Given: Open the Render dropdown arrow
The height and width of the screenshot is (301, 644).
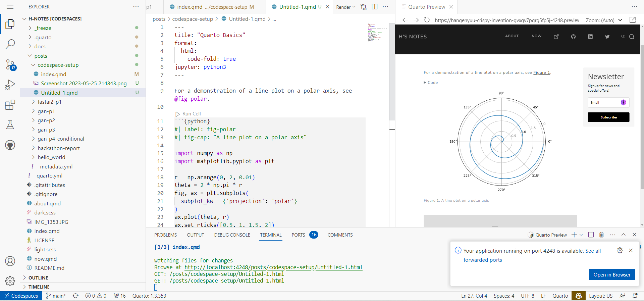Looking at the screenshot, I should click(354, 7).
